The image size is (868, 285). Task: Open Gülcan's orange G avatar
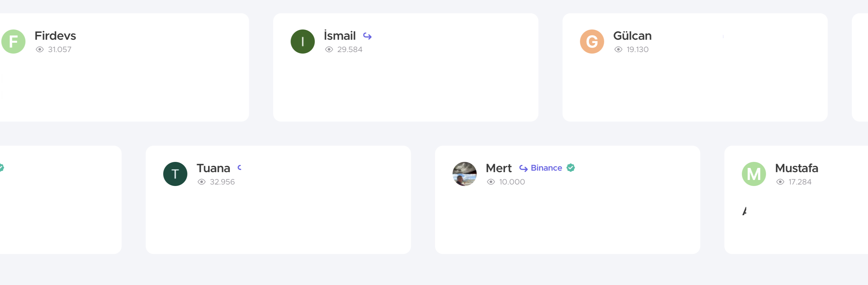coord(592,42)
